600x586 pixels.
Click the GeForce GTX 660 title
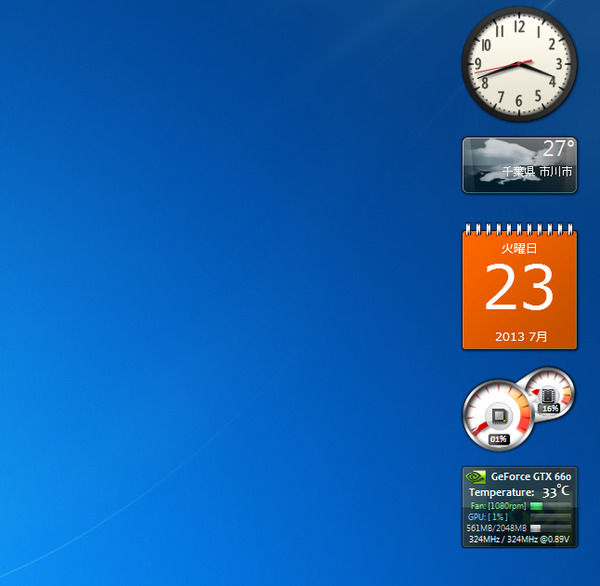531,477
